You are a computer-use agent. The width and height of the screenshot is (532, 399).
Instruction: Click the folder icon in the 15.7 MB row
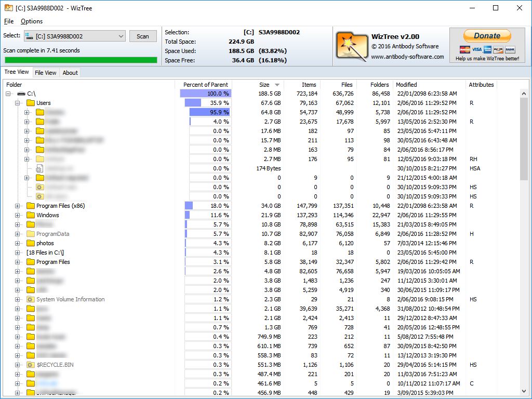pos(40,140)
